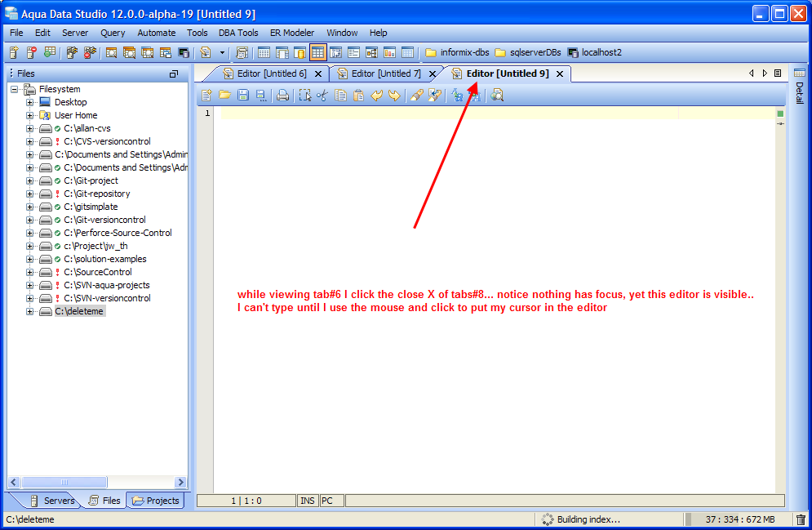
Task: Maximize the Files panel using its restore icon
Action: 174,74
